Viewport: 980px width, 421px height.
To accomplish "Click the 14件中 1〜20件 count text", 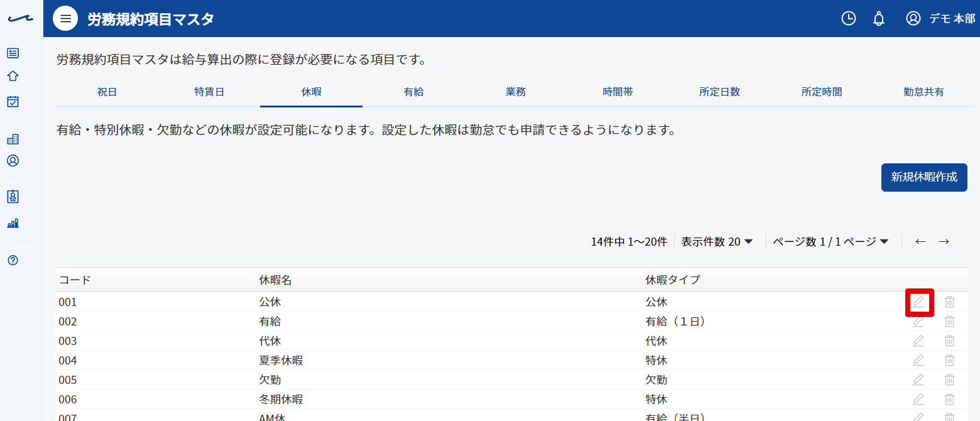I will [629, 242].
